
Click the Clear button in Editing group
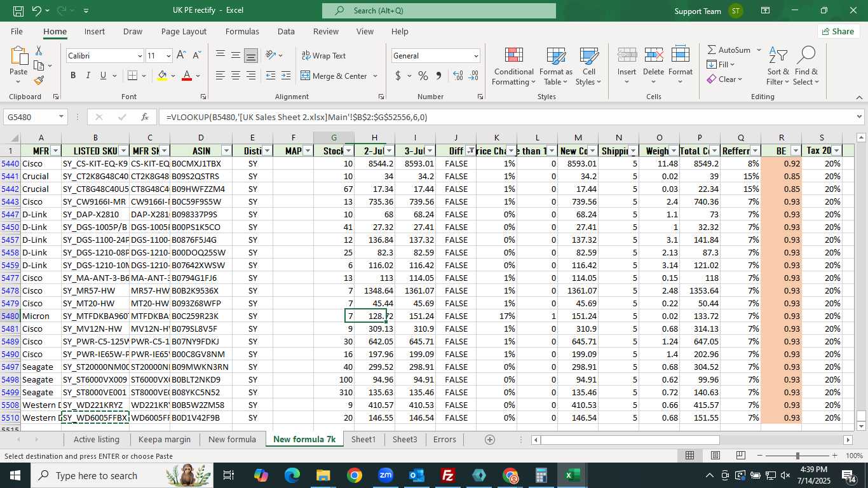pos(724,79)
